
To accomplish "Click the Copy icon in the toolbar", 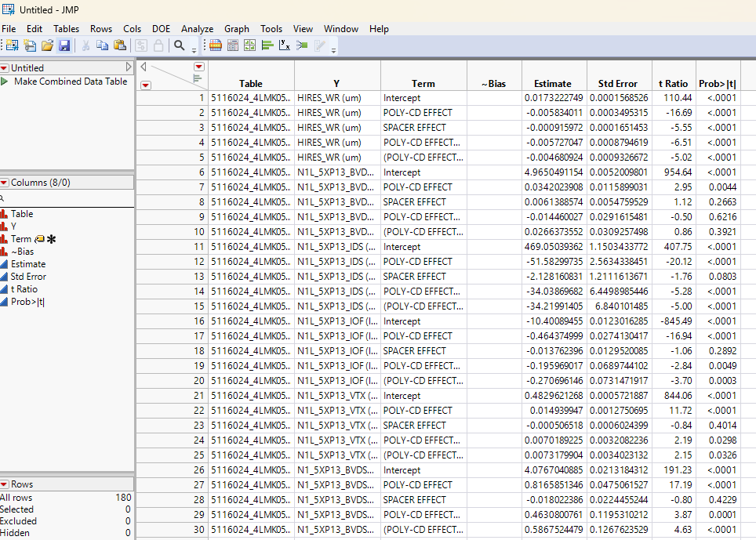I will pyautogui.click(x=103, y=45).
